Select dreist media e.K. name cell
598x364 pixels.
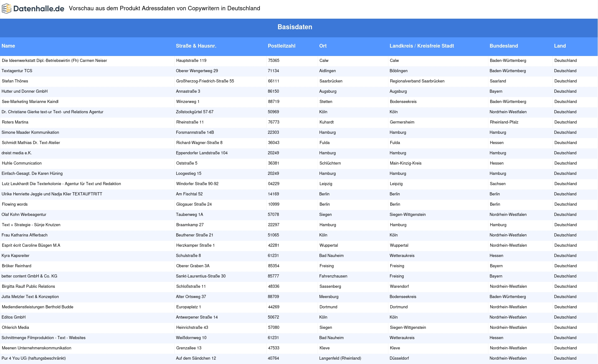coord(17,153)
